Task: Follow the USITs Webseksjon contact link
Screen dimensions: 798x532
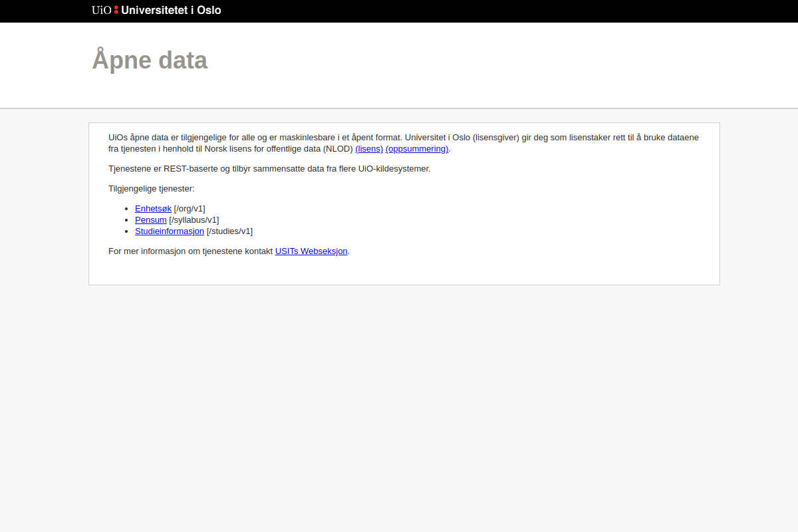Action: 311,251
